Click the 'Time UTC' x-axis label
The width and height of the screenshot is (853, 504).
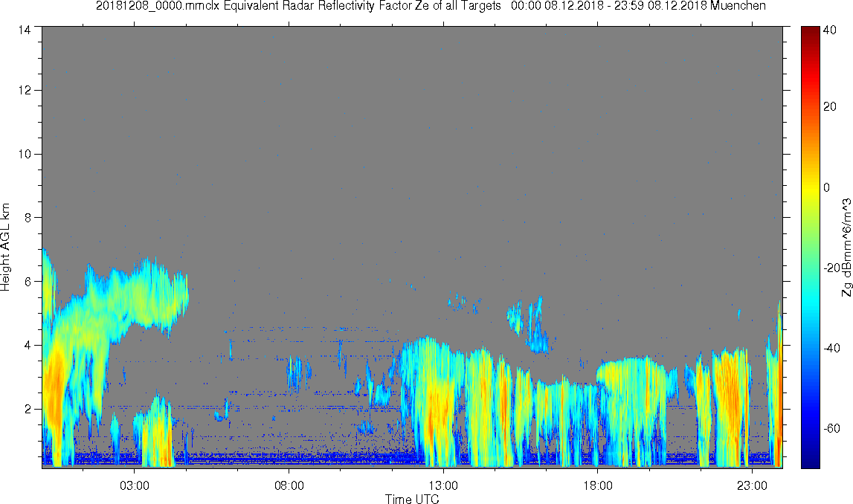coord(412,499)
